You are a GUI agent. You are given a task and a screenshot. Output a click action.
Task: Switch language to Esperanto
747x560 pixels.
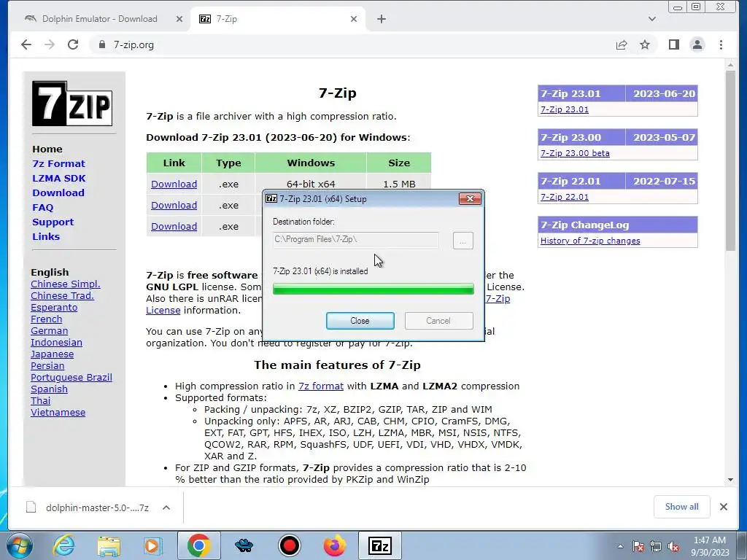(x=54, y=308)
